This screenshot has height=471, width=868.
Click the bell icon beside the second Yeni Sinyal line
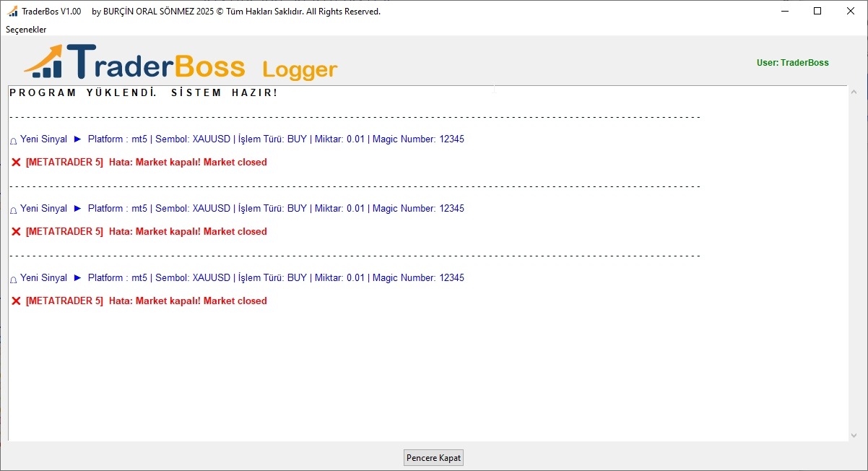pos(13,208)
